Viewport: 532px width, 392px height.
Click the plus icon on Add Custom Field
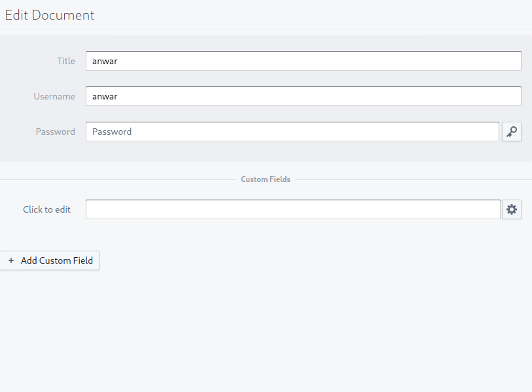coord(10,260)
